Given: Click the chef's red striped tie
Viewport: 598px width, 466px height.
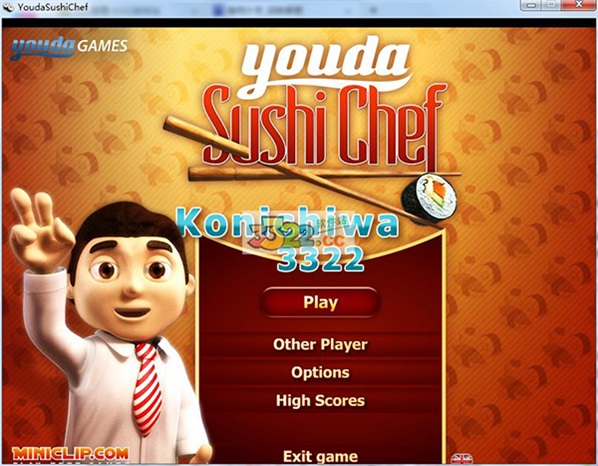Looking at the screenshot, I should [147, 387].
